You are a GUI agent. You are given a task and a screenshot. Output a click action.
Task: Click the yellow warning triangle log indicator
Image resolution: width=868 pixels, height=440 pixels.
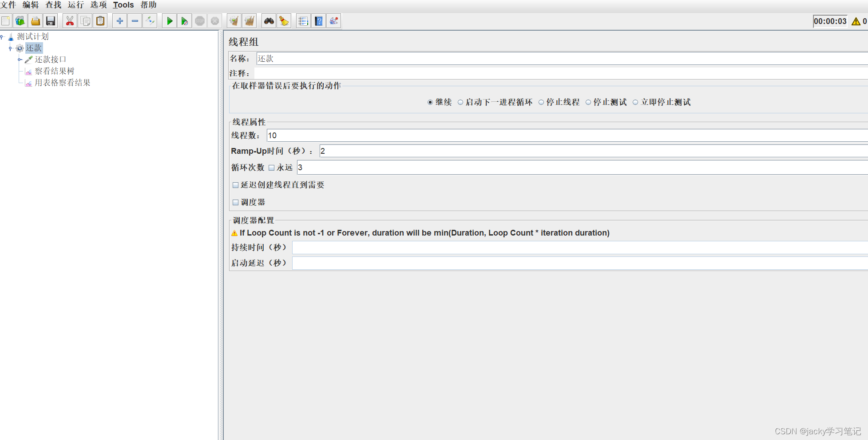(856, 21)
